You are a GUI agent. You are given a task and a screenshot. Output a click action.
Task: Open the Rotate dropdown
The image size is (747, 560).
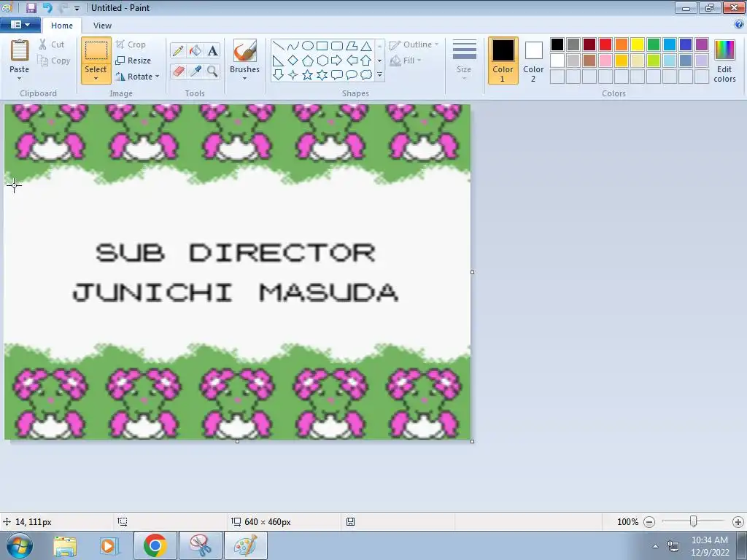(137, 76)
